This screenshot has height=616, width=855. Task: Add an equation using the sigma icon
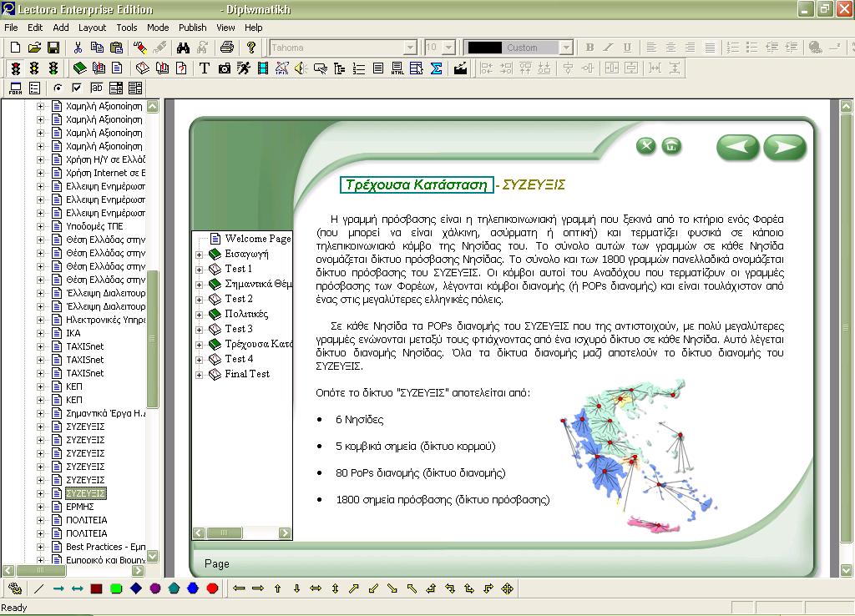pos(436,68)
